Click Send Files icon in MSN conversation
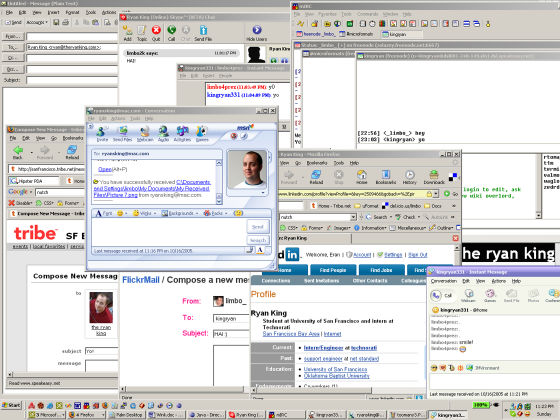 [122, 134]
